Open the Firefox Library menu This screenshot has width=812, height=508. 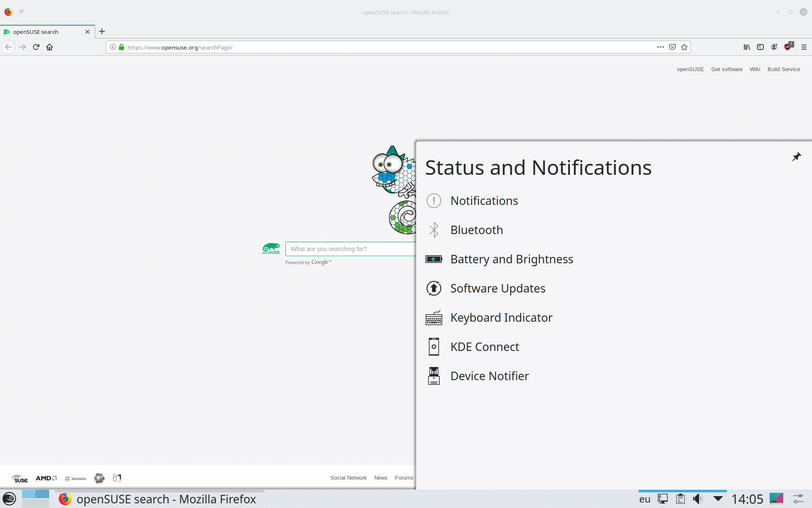(x=747, y=47)
